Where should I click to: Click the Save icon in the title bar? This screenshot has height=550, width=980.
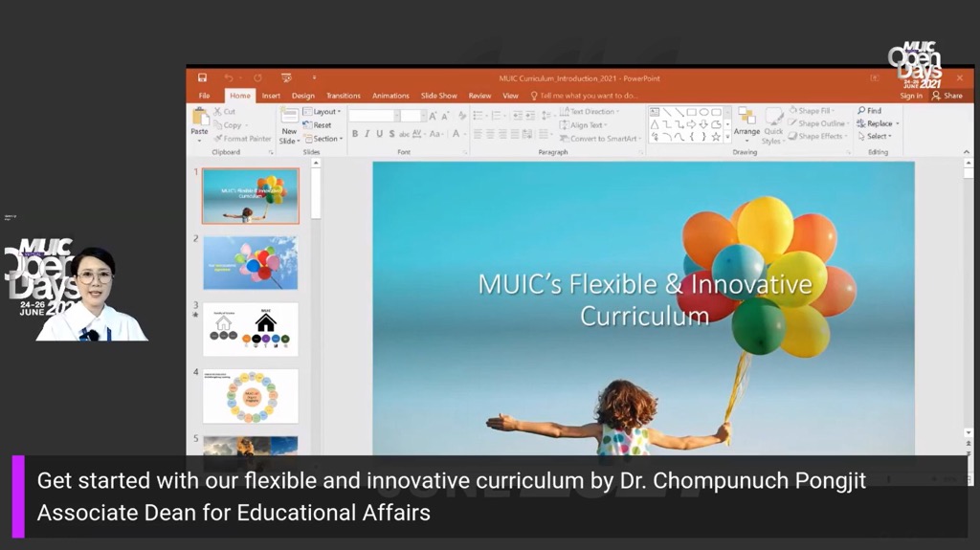pos(202,77)
